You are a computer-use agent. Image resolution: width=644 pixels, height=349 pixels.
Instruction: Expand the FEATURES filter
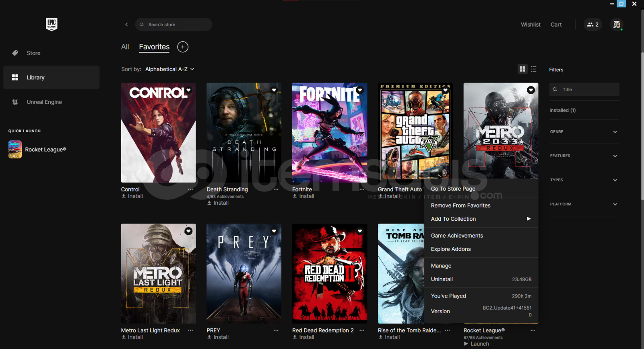pos(584,156)
